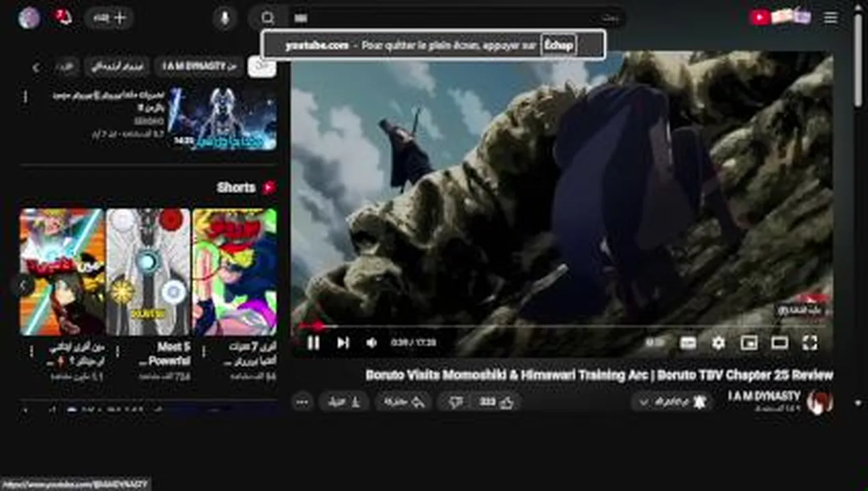Open I A M DYNASTY channel name
Image resolution: width=868 pixels, height=491 pixels.
pos(764,396)
